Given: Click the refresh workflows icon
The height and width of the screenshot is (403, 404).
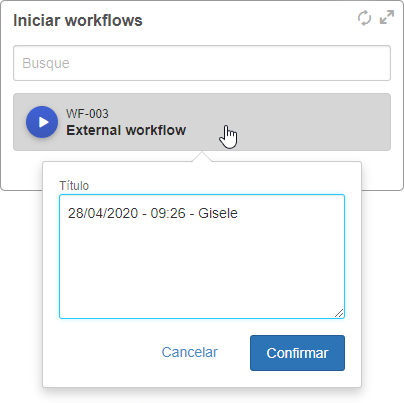Looking at the screenshot, I should tap(364, 18).
